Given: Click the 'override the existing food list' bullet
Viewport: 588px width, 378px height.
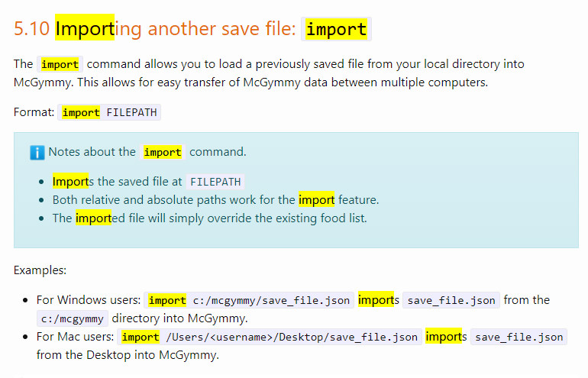Looking at the screenshot, I should tap(210, 218).
